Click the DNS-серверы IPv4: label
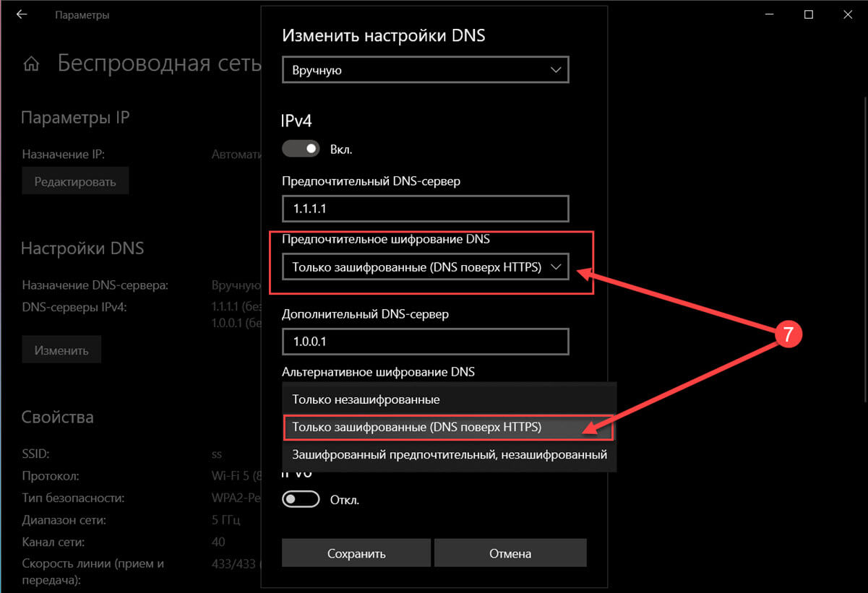 coord(74,308)
